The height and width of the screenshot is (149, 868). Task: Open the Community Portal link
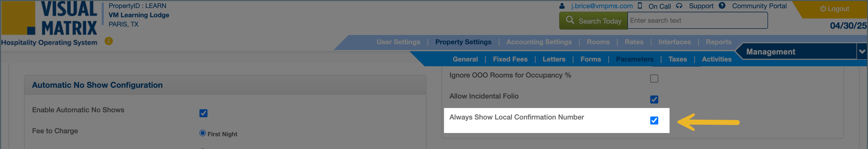click(759, 6)
